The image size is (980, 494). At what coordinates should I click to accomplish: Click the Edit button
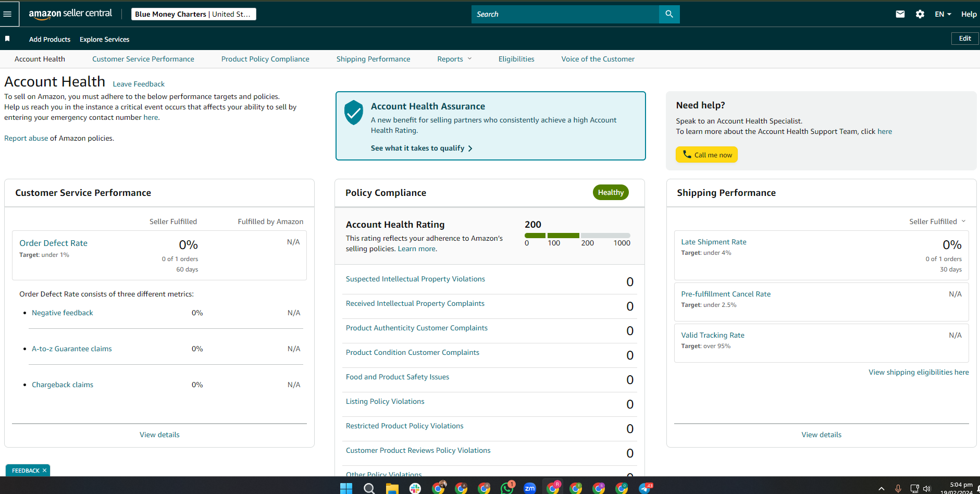click(965, 38)
